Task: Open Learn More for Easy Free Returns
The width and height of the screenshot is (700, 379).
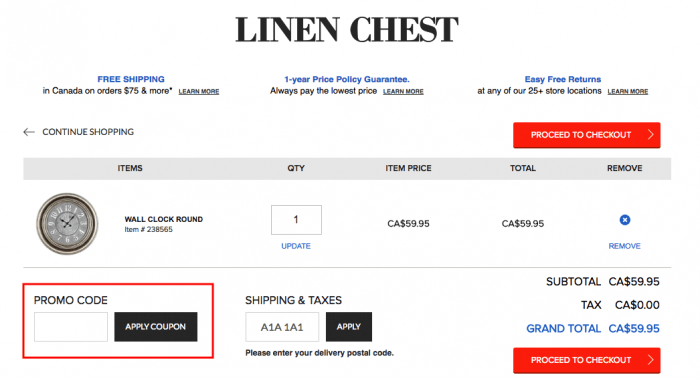Action: click(x=628, y=92)
